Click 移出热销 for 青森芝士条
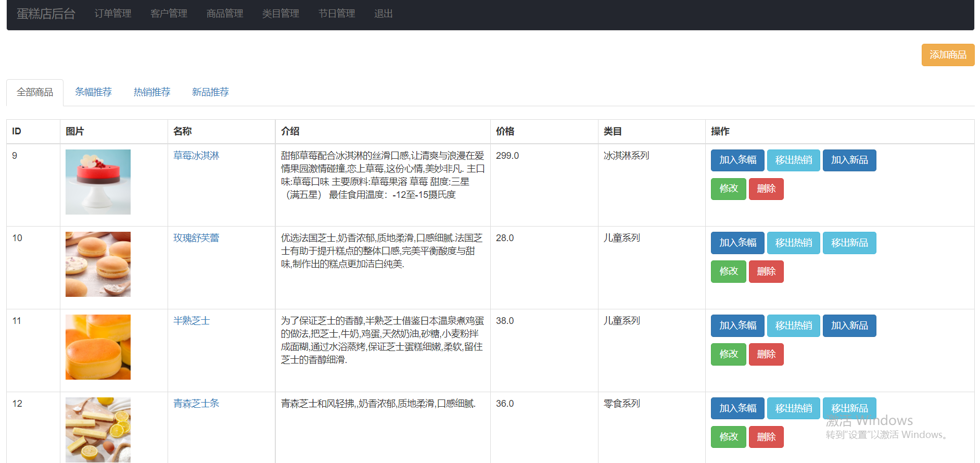Screen dimensions: 980x463 coord(794,408)
